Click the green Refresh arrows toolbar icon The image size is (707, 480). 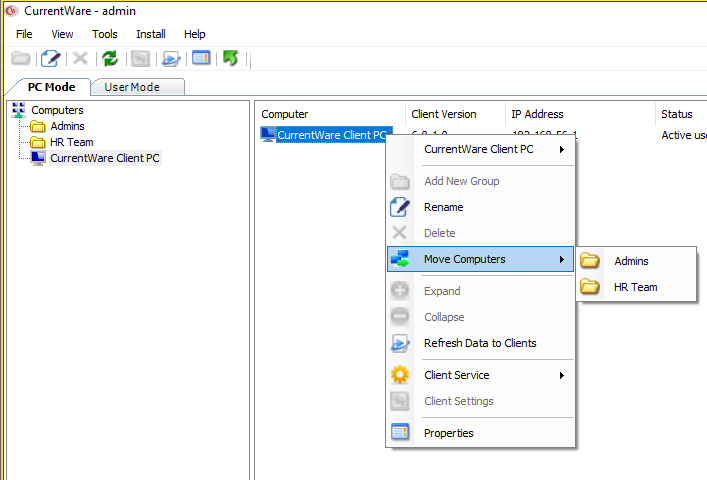[110, 58]
